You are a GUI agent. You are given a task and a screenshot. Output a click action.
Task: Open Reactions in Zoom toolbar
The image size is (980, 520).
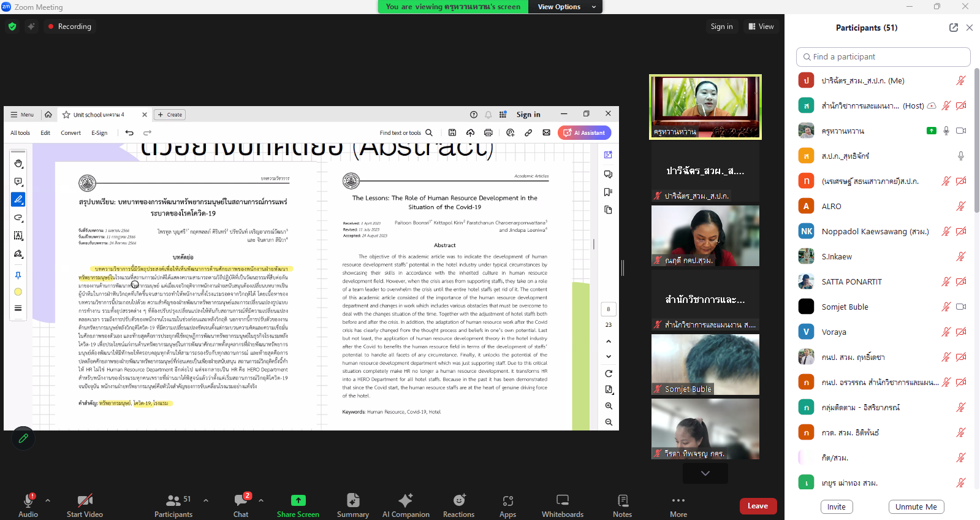click(x=458, y=505)
